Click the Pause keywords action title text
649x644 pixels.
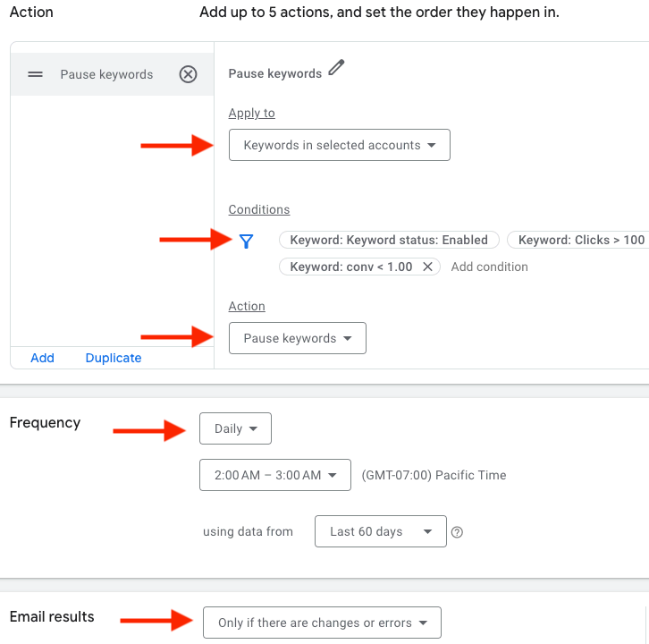[x=274, y=73]
